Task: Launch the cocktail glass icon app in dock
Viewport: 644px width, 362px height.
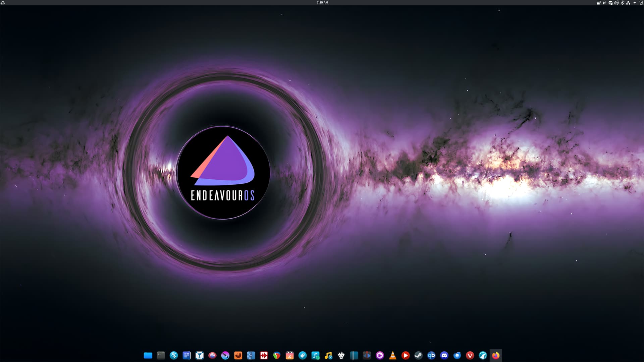Action: pyautogui.click(x=200, y=355)
